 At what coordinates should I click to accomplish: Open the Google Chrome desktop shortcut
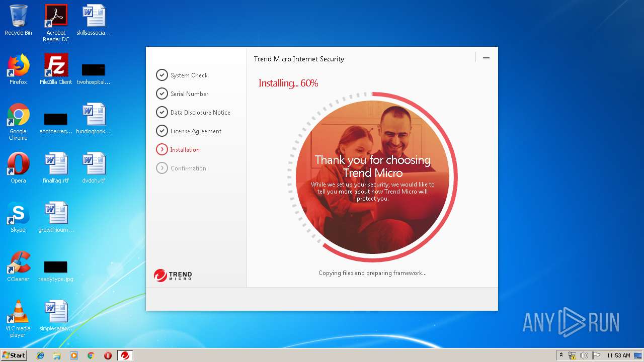18,122
